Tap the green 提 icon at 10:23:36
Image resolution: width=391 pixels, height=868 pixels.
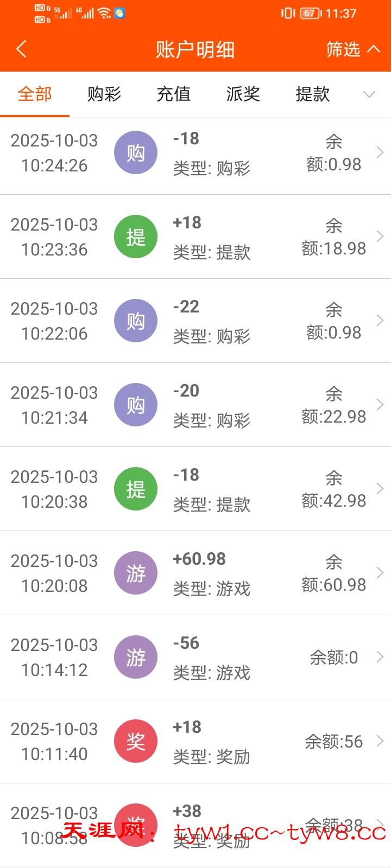(x=136, y=237)
